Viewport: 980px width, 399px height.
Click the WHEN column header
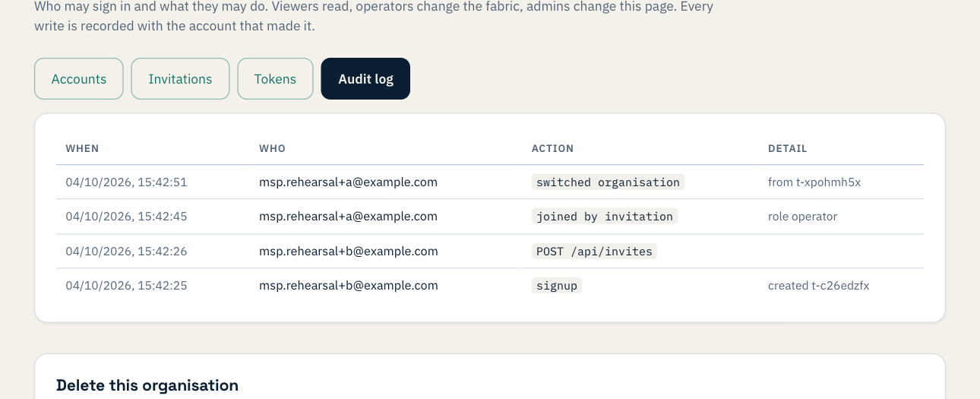tap(82, 148)
